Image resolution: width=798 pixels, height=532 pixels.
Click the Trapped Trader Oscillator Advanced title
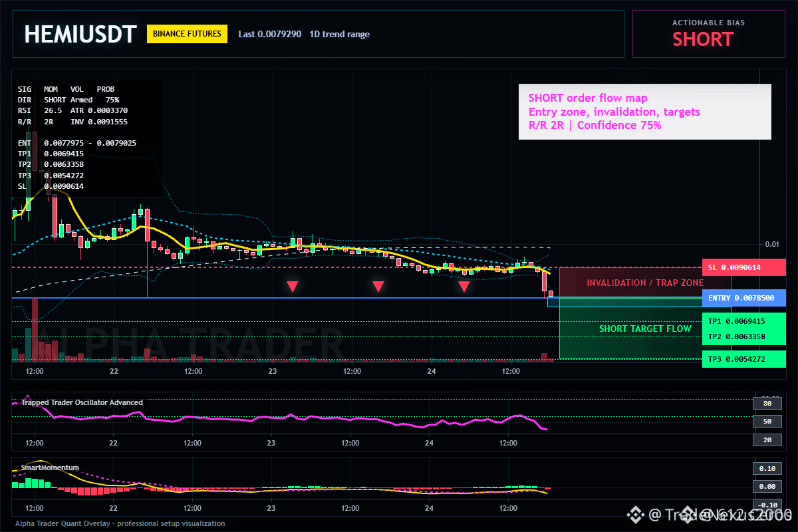82,402
